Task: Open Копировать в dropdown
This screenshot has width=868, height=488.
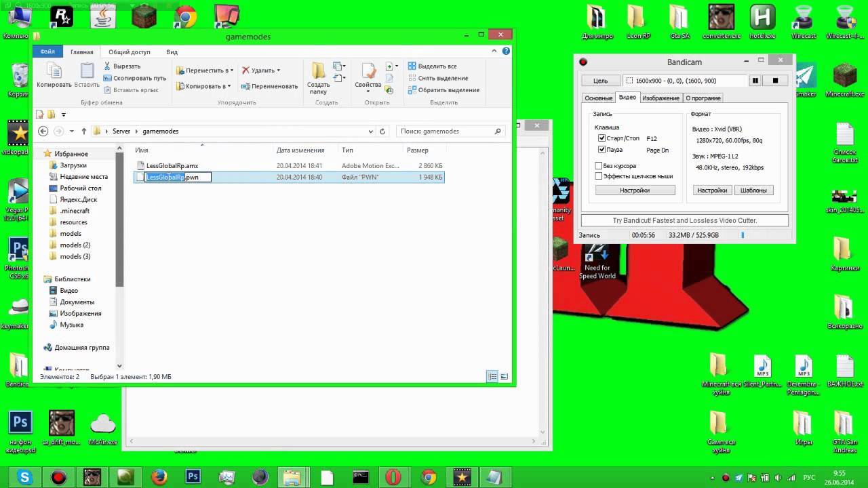Action: pyautogui.click(x=203, y=86)
